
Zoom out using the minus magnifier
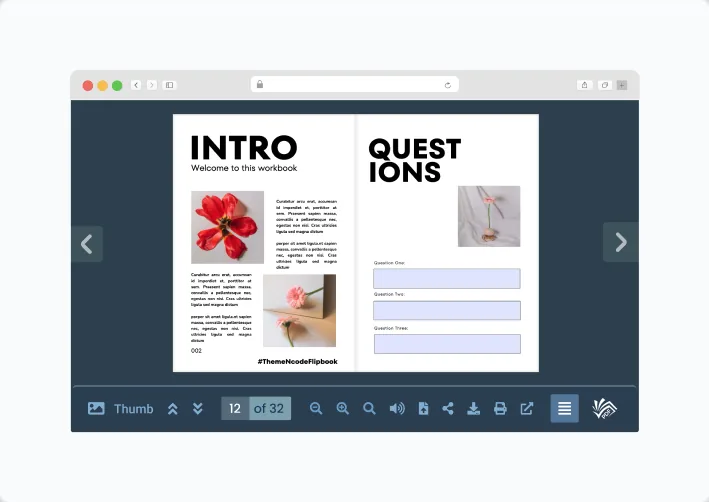(316, 408)
